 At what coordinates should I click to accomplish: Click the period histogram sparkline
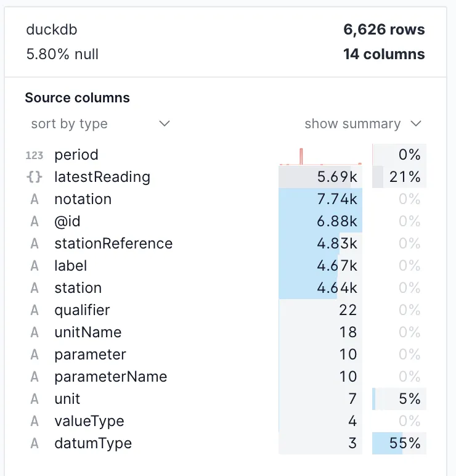click(320, 155)
